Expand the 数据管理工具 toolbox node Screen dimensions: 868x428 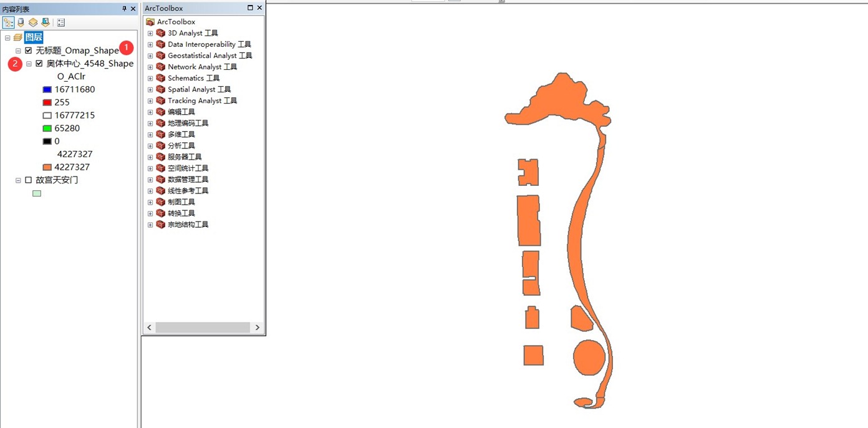(x=150, y=180)
